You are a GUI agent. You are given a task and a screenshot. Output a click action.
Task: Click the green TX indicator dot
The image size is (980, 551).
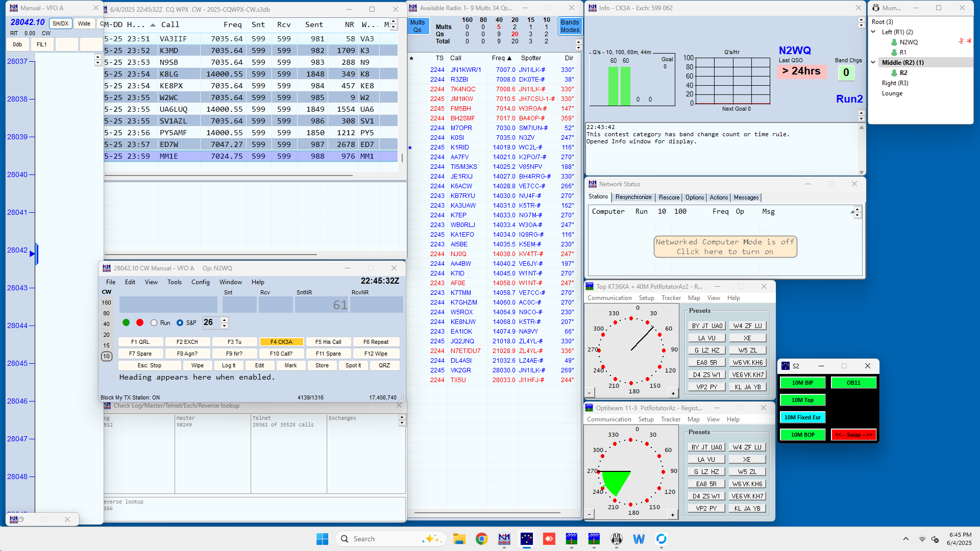click(x=126, y=322)
